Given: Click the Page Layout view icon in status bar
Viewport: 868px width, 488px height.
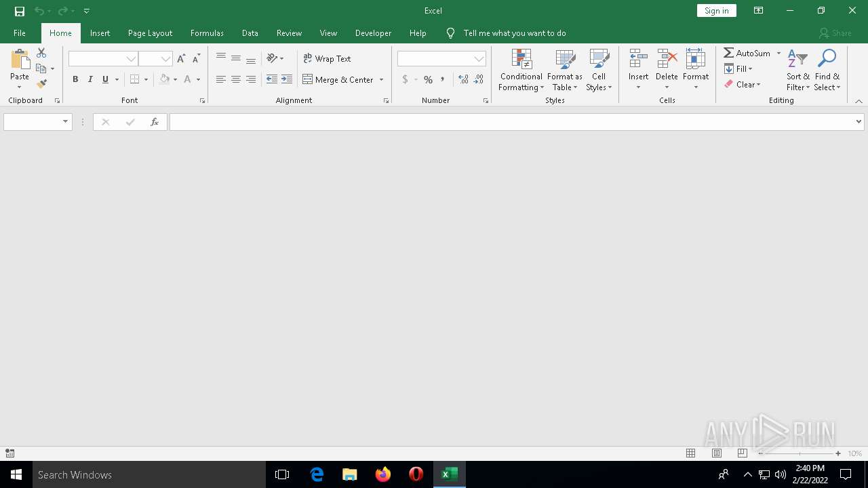Looking at the screenshot, I should point(717,453).
